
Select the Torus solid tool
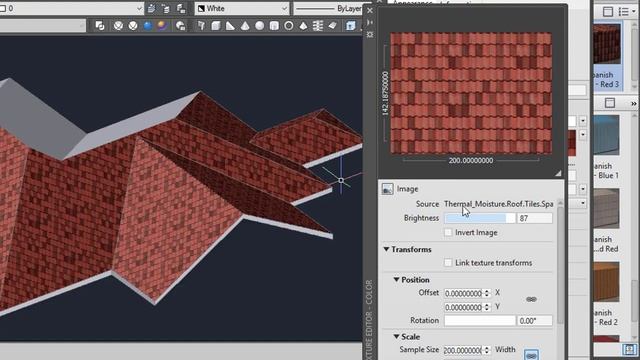coord(289,26)
